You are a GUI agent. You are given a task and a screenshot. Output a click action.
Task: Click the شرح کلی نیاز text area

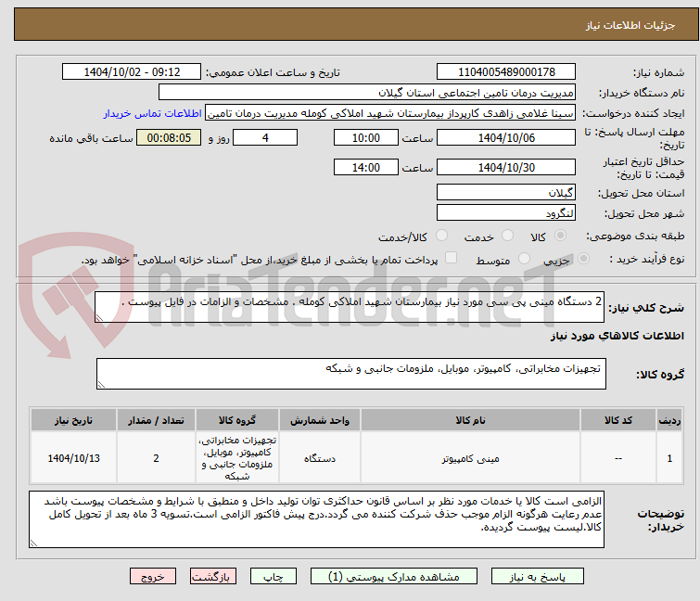click(350, 307)
